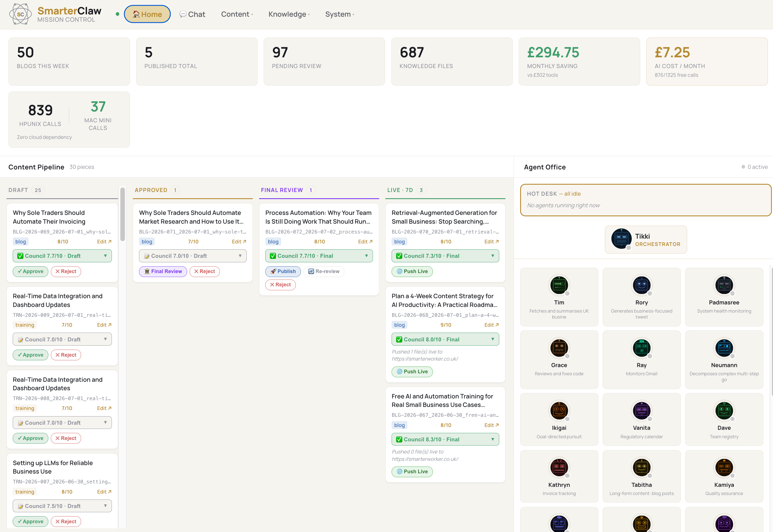773x532 pixels.
Task: Select Kamiya agent robot avatar
Action: [724, 467]
